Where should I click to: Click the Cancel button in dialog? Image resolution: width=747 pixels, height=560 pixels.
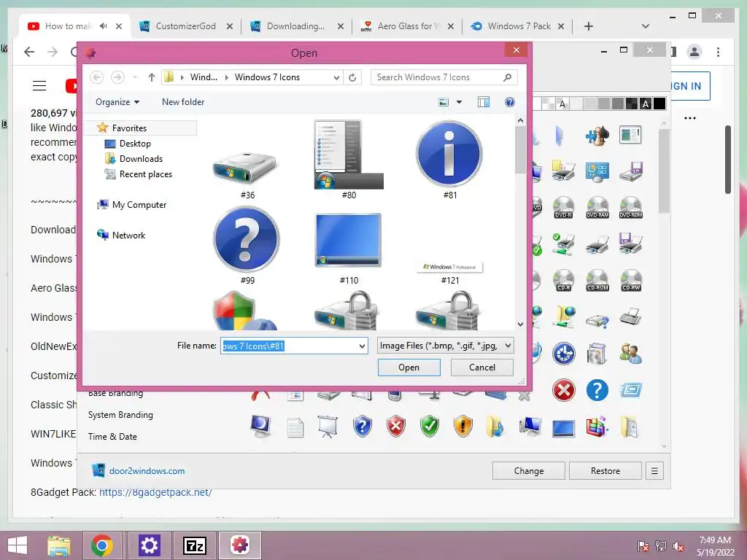(x=482, y=367)
